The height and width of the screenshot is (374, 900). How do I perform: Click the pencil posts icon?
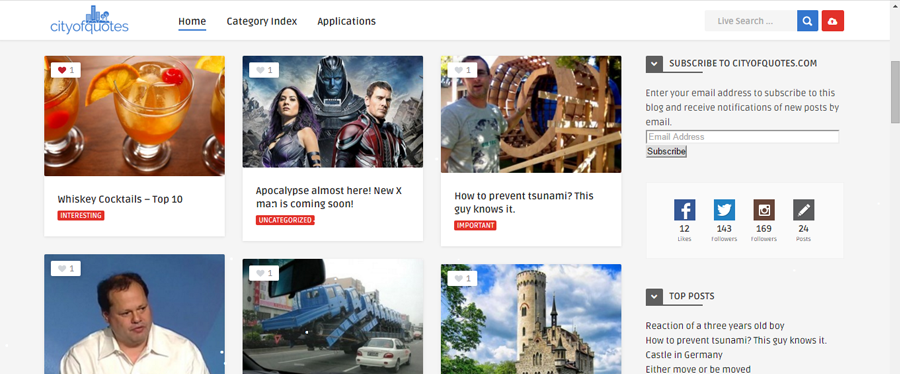804,210
